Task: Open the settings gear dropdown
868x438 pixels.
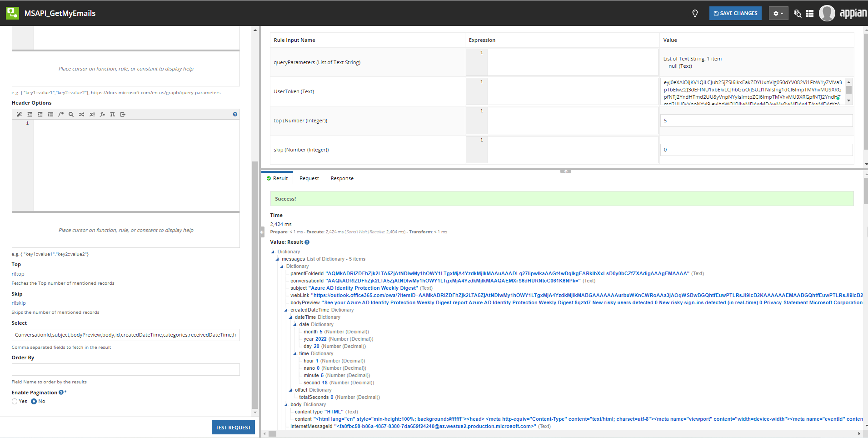Action: tap(778, 13)
